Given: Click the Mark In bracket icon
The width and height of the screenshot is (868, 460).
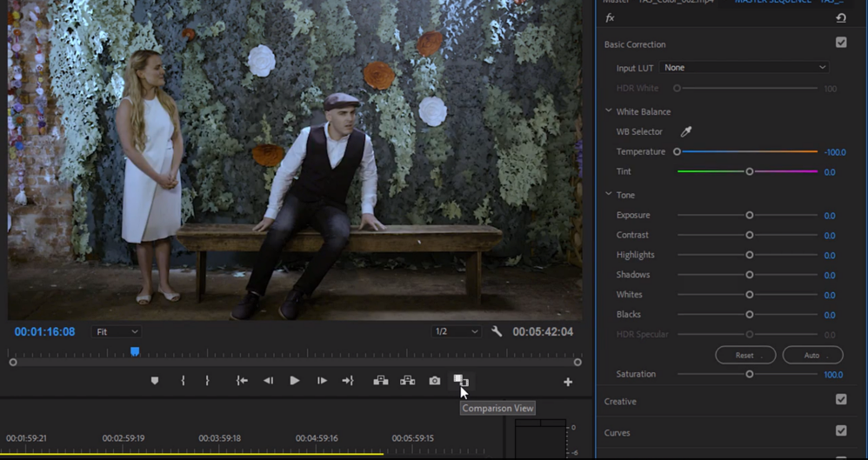Looking at the screenshot, I should pos(183,381).
